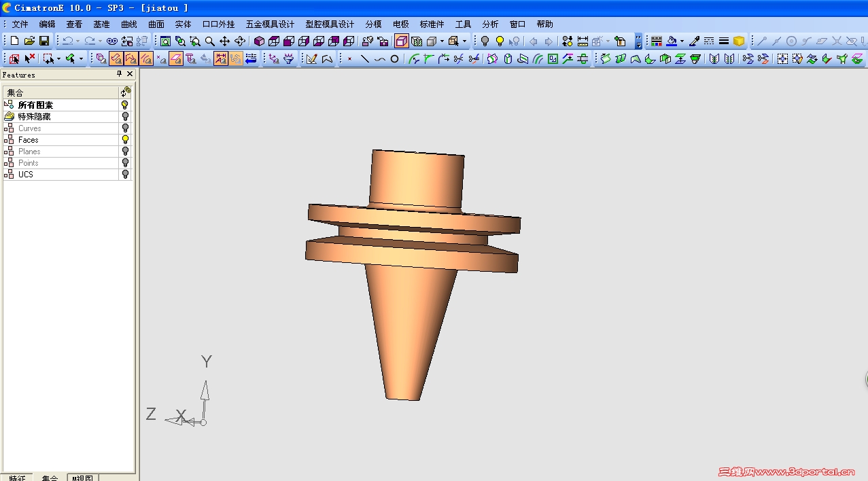868x481 pixels.
Task: Open the render mode dropdown arrow
Action: pos(442,41)
